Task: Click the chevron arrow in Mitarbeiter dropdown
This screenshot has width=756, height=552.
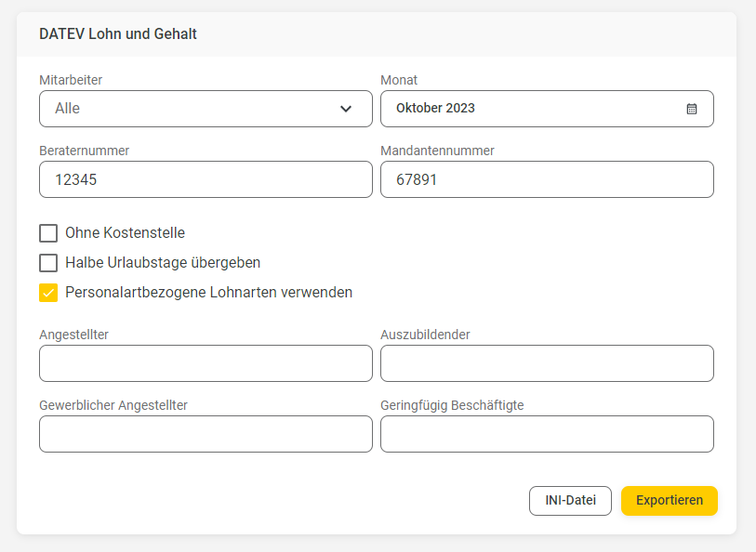Action: (346, 109)
